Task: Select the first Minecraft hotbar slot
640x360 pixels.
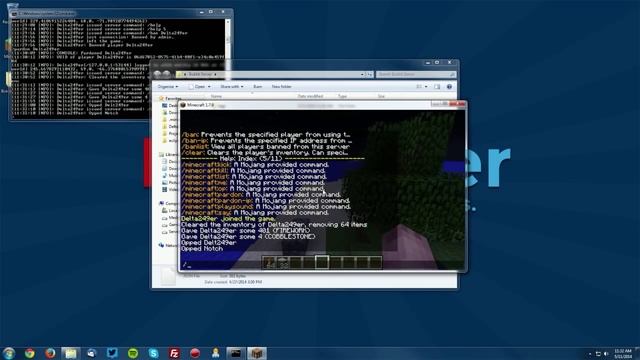Action: (x=269, y=262)
